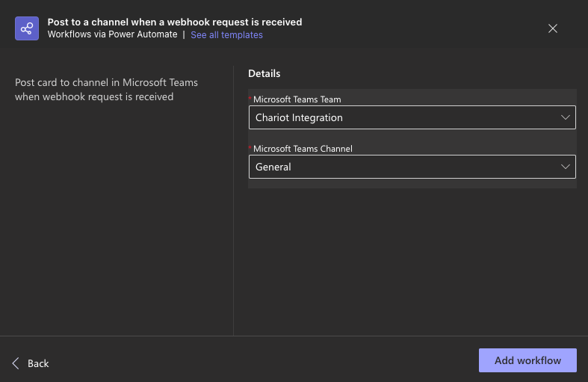Click the Microsoft Teams Team field label

(297, 99)
